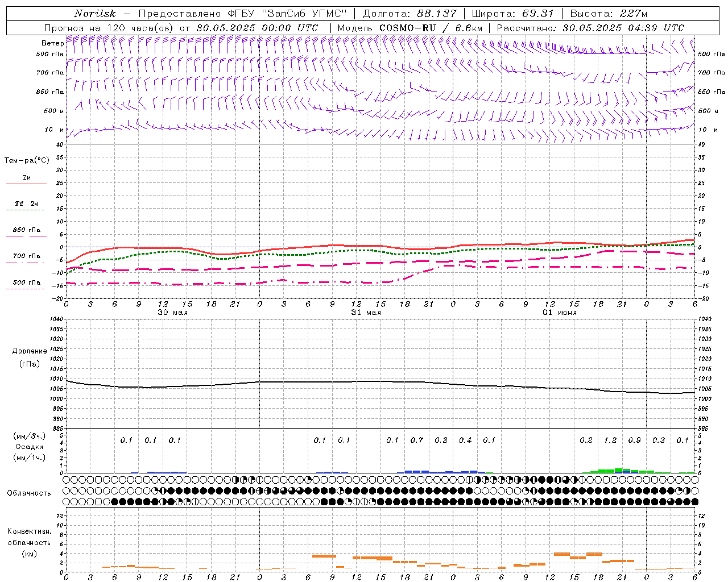Viewport: 728px width, 582px height.
Task: Click the "Облачность" cloud cover label
Action: click(x=29, y=493)
